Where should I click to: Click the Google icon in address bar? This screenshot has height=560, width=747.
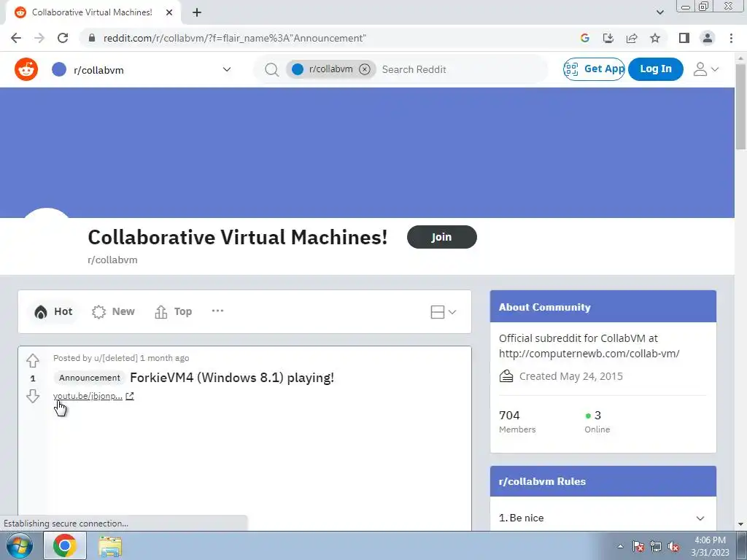point(585,38)
